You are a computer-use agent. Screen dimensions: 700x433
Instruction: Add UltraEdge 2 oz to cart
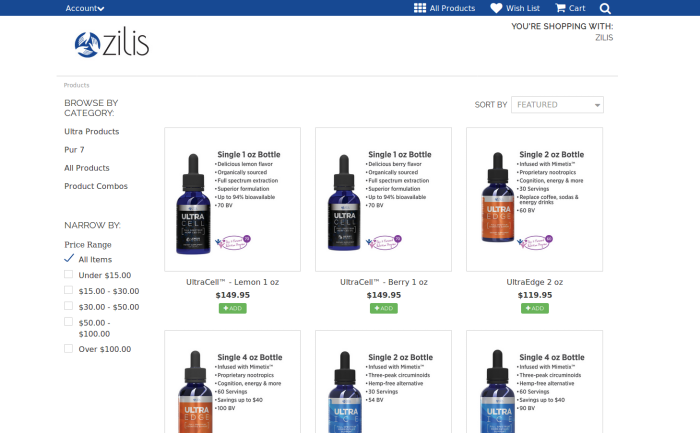(535, 308)
